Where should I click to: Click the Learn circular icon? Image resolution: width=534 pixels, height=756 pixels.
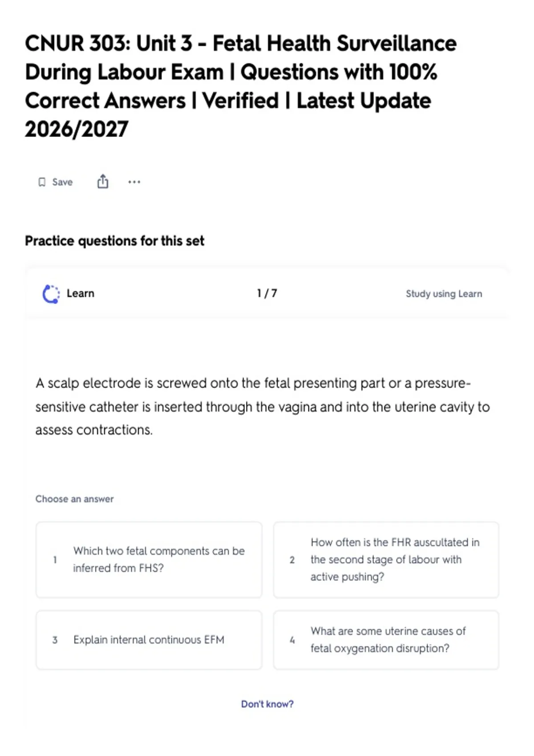point(51,294)
